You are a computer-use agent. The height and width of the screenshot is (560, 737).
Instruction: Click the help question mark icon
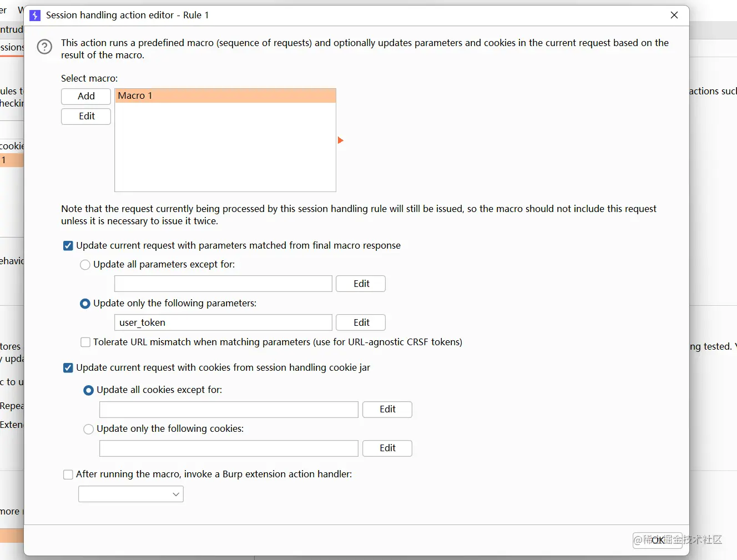[x=44, y=47]
